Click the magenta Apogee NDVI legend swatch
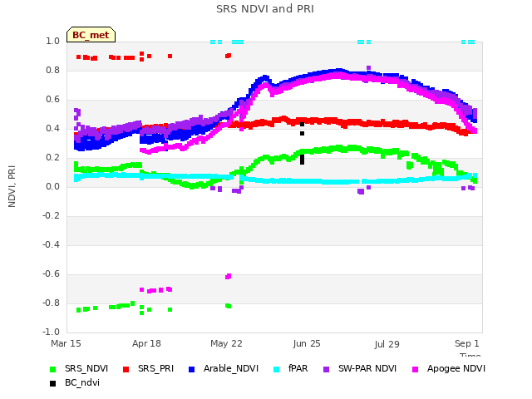The image size is (532, 399). click(416, 369)
